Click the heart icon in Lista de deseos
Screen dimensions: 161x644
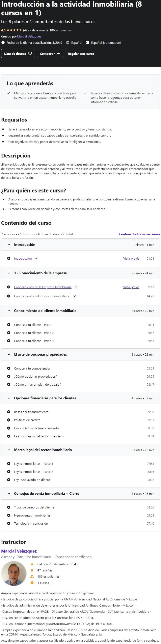(x=30, y=54)
